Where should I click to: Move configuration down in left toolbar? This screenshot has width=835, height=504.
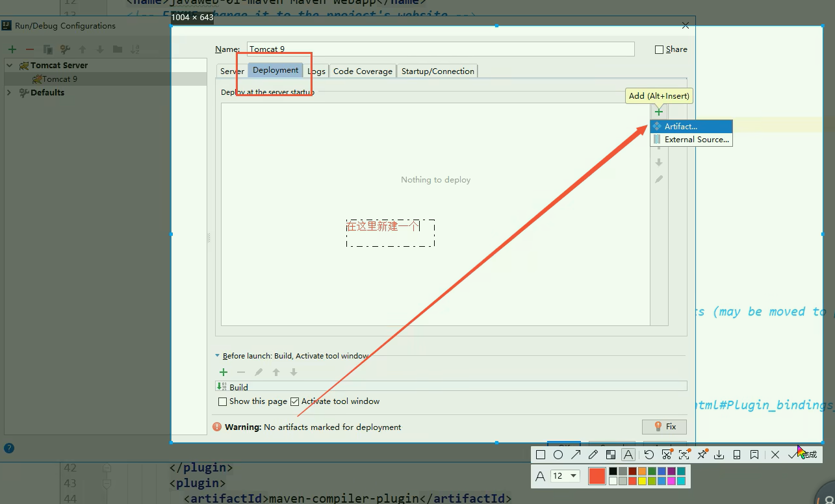100,49
